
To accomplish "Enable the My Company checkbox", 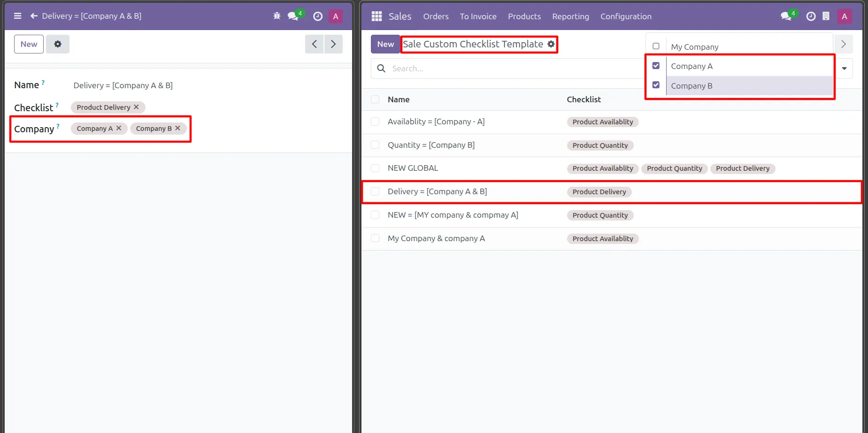I will (x=656, y=46).
